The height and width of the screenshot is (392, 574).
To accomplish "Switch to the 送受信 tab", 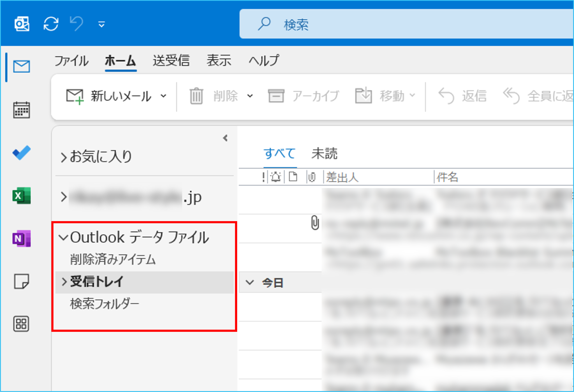I will tap(171, 61).
